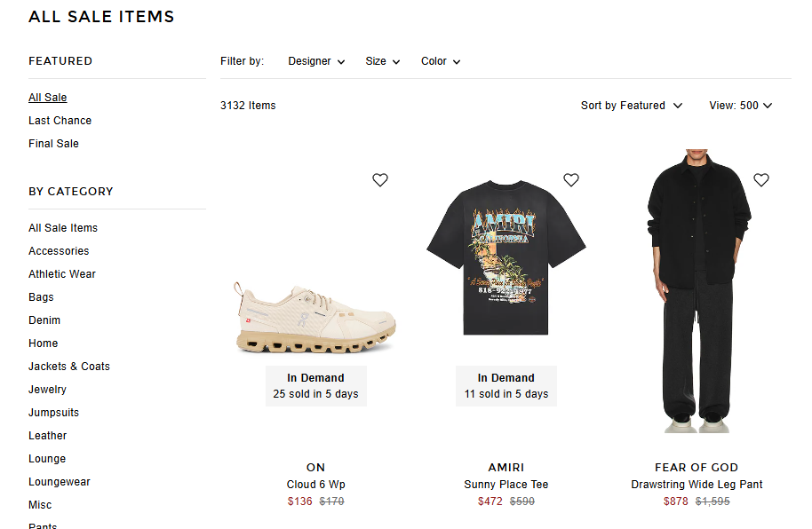Select Last Chance in Featured section

coord(60,121)
